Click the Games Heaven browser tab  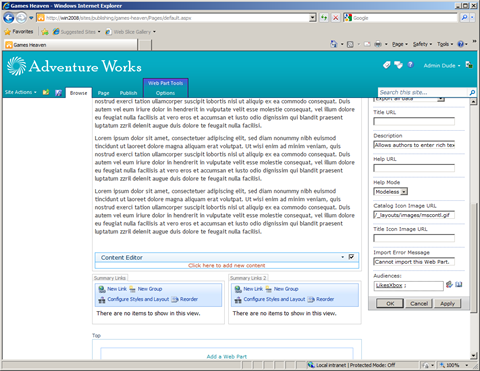click(x=71, y=45)
